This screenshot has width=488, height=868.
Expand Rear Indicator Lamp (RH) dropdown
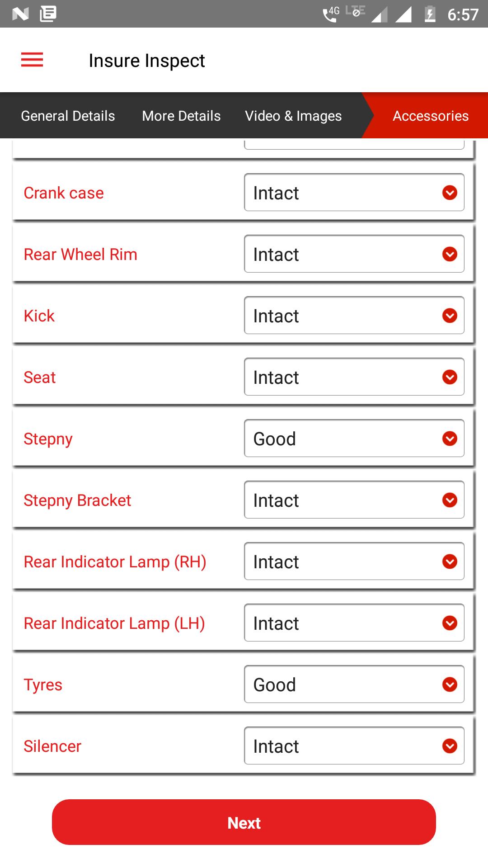pyautogui.click(x=354, y=561)
